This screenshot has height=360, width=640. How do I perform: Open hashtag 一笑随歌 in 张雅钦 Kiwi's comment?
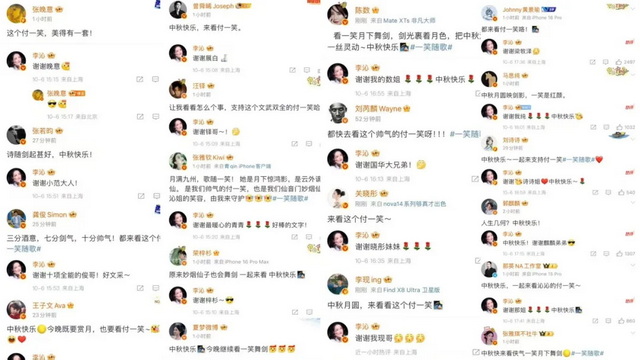290,198
